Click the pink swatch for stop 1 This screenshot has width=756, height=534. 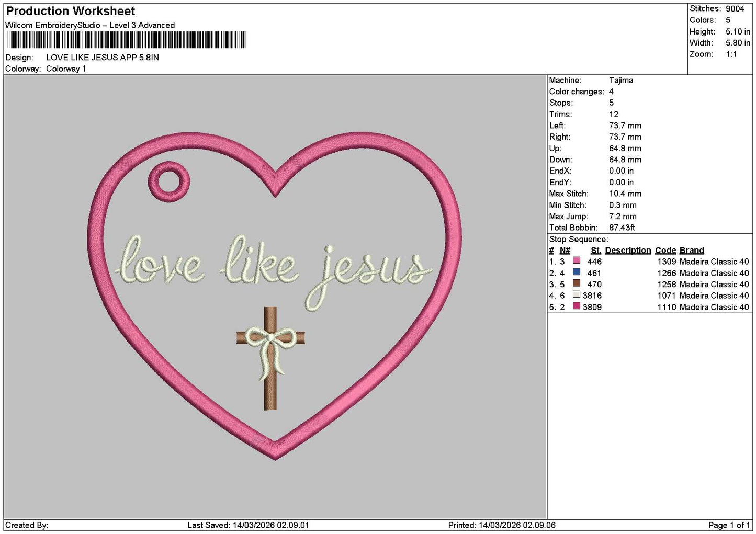tap(577, 260)
